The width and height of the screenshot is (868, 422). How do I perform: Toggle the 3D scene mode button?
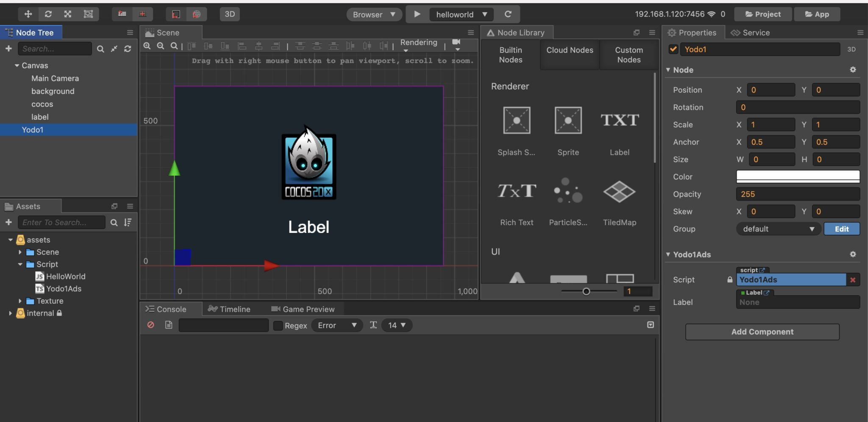[x=230, y=14]
